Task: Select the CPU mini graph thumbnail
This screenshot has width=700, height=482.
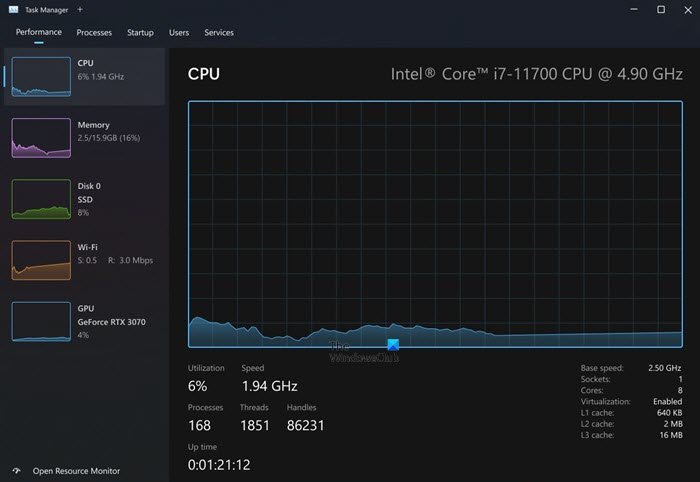Action: 41,77
